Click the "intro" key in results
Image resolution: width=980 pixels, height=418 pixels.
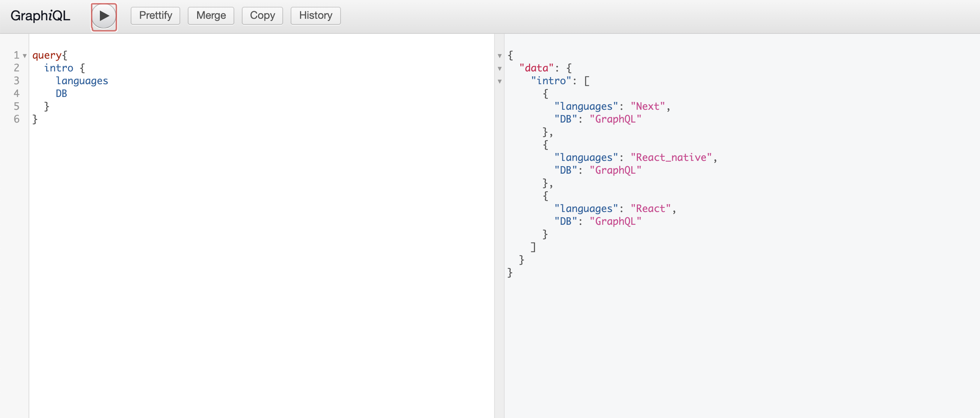(551, 81)
